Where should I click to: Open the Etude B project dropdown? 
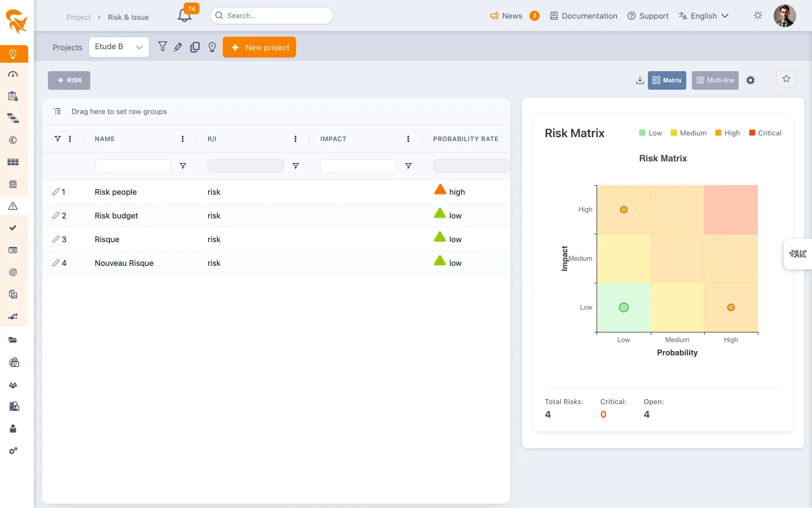[119, 47]
